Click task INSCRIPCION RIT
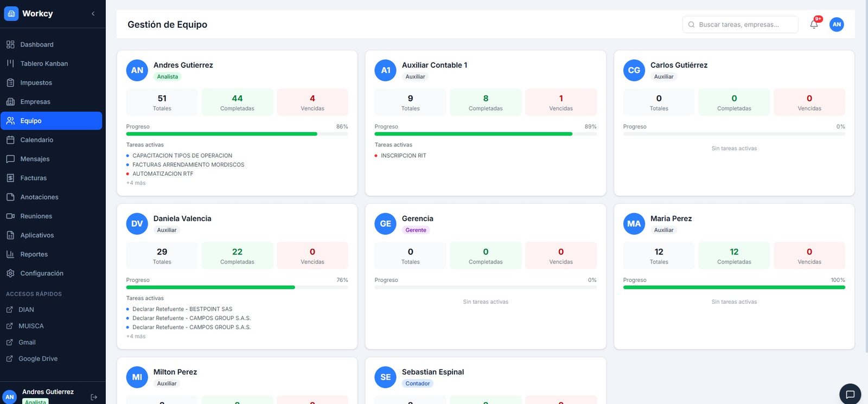Image resolution: width=868 pixels, height=404 pixels. pyautogui.click(x=404, y=156)
